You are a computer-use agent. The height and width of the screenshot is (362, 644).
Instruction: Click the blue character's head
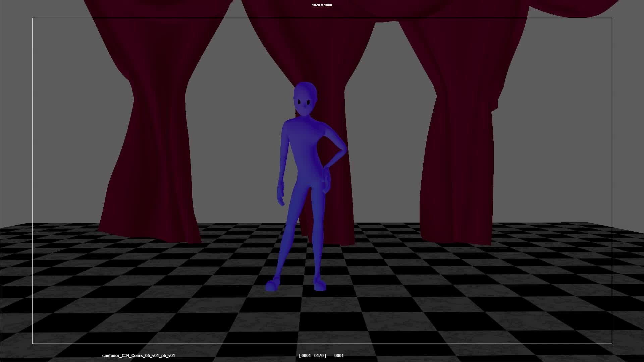305,97
